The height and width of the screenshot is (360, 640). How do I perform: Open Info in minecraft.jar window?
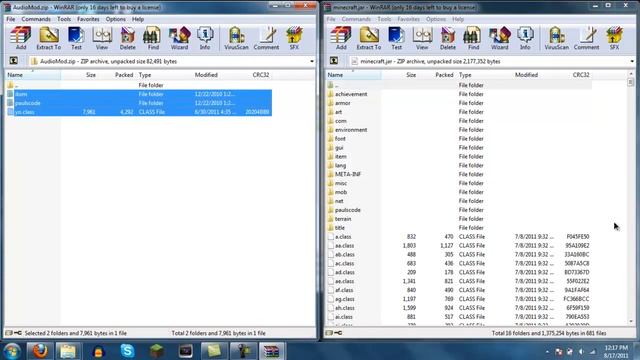click(x=525, y=38)
